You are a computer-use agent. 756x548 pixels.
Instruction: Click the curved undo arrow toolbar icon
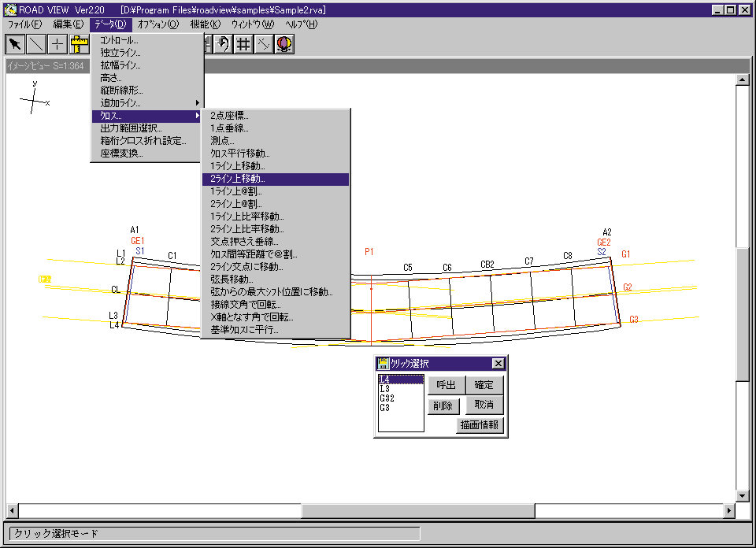(222, 44)
